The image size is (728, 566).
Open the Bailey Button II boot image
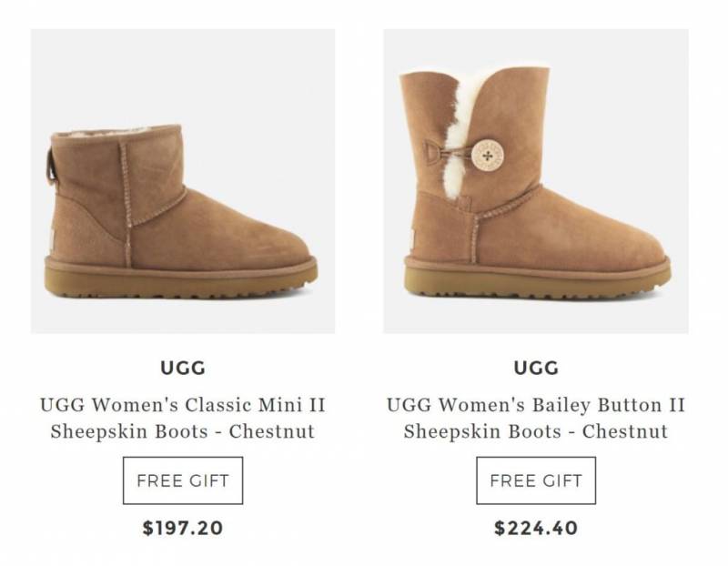tap(535, 181)
